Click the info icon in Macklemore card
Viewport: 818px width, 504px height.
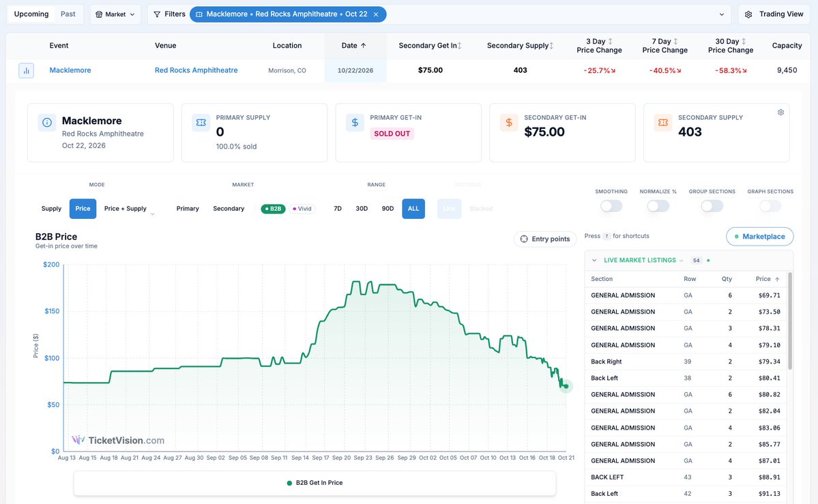[47, 123]
